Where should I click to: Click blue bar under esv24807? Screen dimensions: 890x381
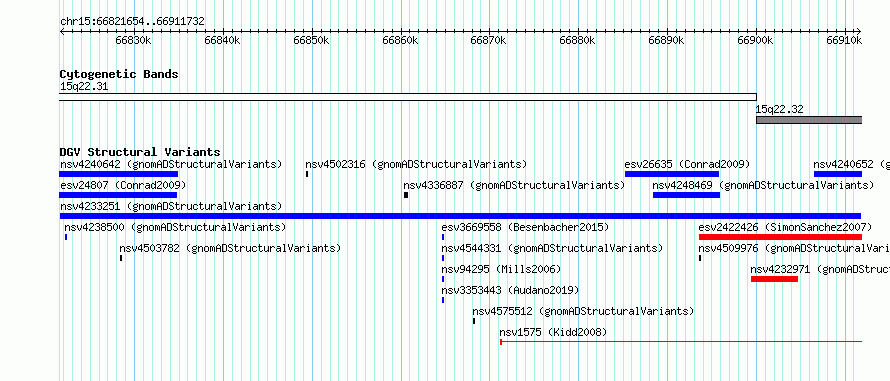(118, 195)
